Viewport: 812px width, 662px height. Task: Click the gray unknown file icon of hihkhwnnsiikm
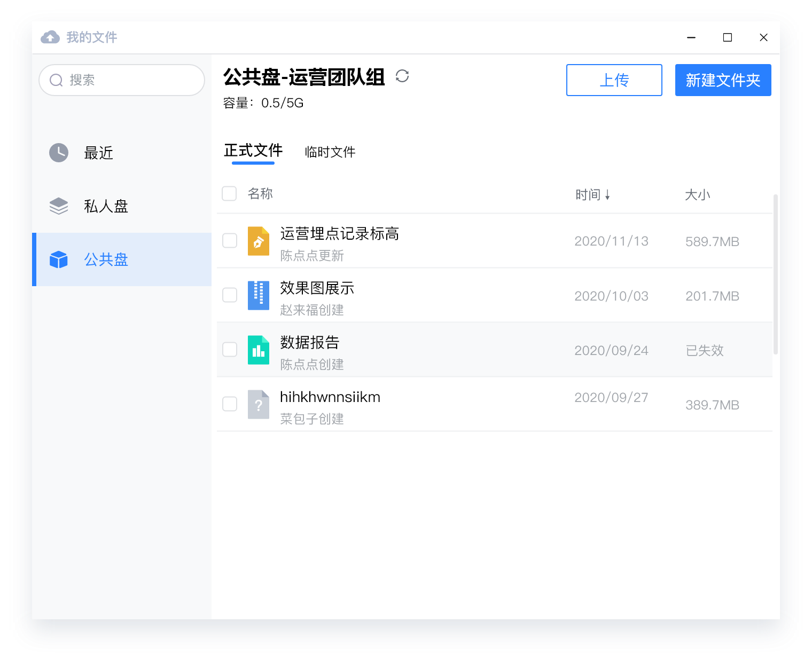click(259, 404)
